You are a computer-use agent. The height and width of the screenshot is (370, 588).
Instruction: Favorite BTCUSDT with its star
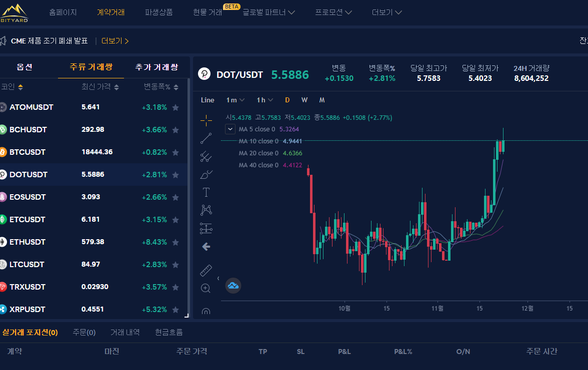175,152
